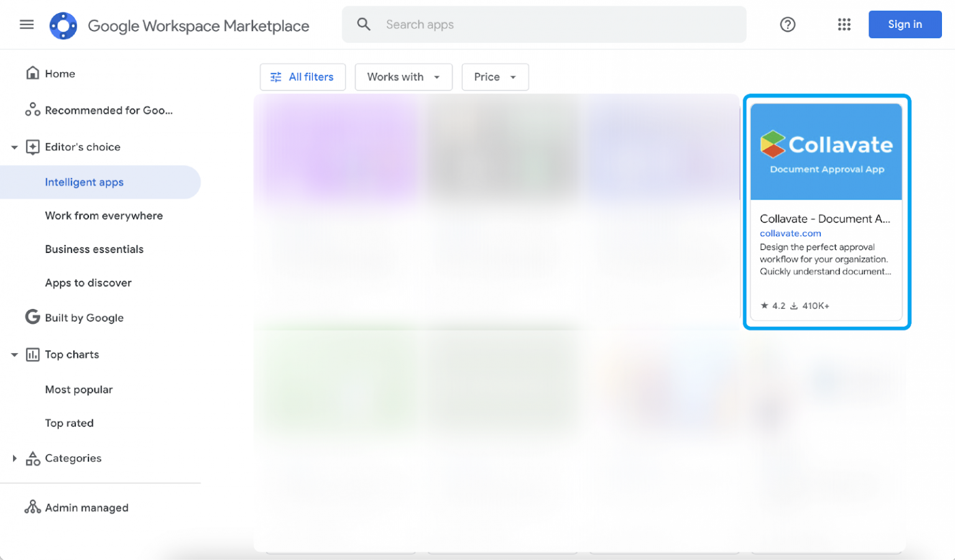Viewport: 955px width, 560px height.
Task: Open Most popular under Top charts
Action: 78,389
